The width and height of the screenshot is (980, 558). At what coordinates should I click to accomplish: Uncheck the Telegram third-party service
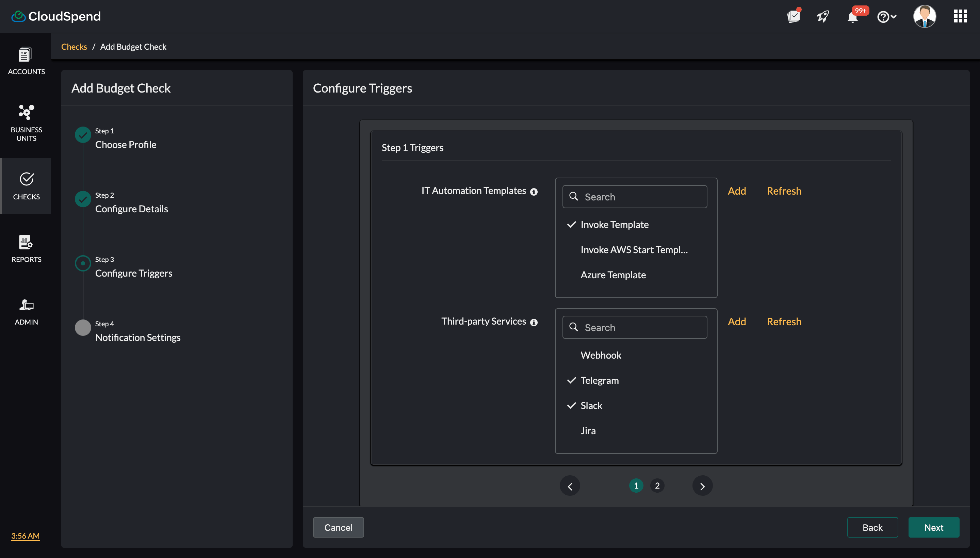600,380
